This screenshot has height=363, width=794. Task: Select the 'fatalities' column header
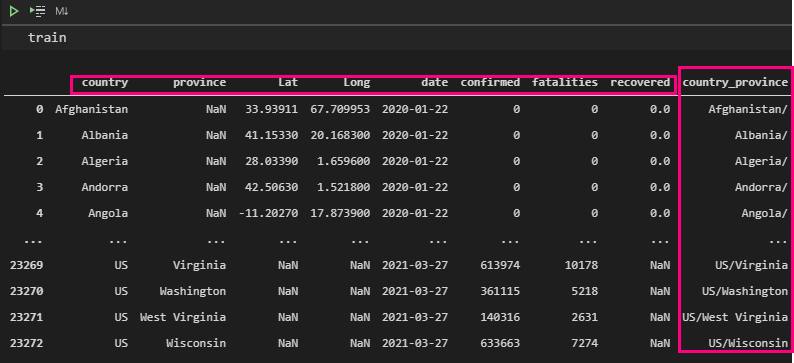[565, 82]
